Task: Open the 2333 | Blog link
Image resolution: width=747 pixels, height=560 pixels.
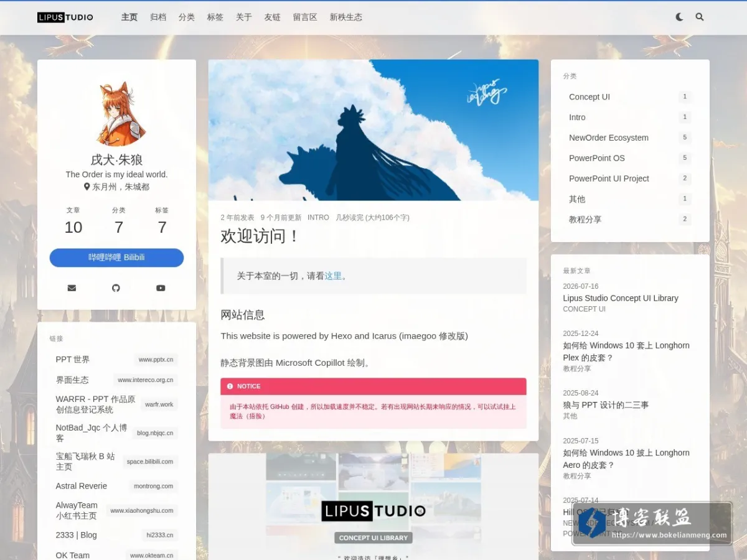Action: [116, 535]
